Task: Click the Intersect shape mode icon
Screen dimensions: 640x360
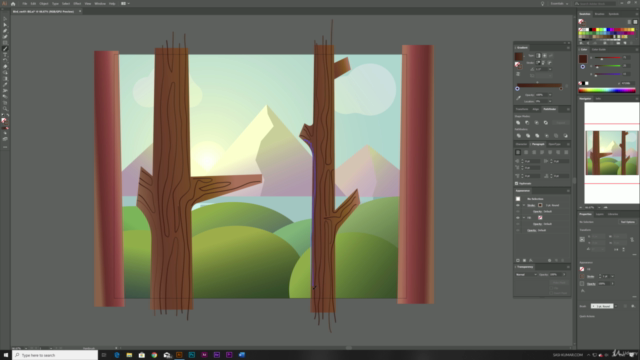Action: pos(536,122)
